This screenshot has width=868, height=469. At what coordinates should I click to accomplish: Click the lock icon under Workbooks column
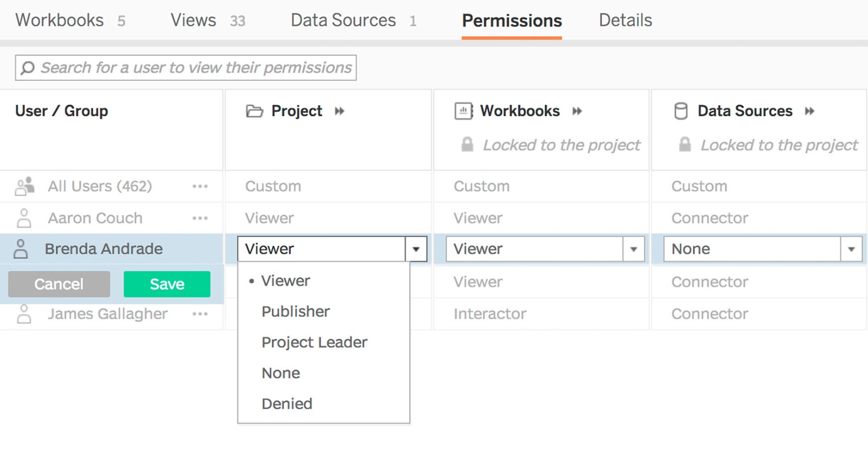click(467, 145)
